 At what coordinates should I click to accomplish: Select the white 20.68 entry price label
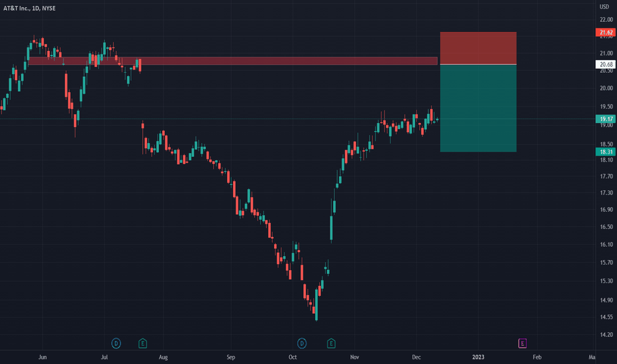pyautogui.click(x=606, y=65)
